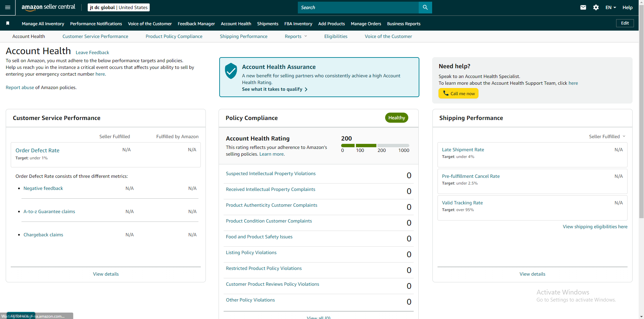Open the messages envelope icon
Image resolution: width=644 pixels, height=319 pixels.
583,7
